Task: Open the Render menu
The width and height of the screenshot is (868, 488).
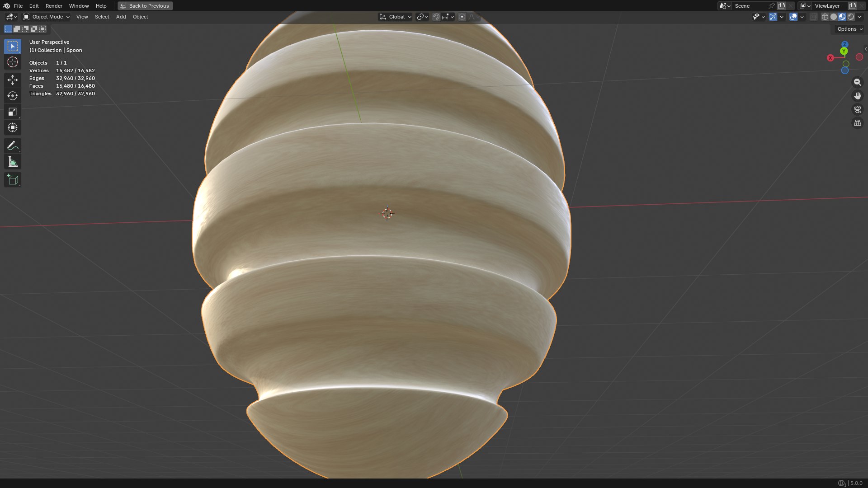Action: [54, 6]
